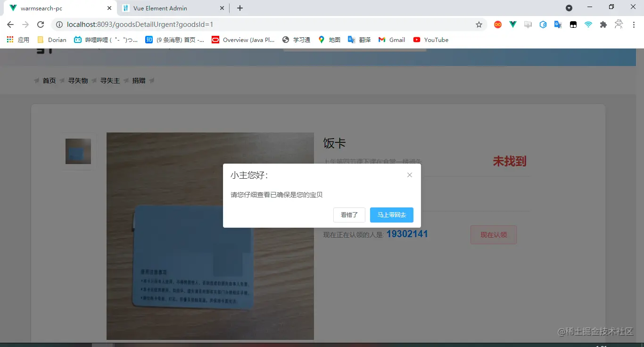Click the Google Translate extension icon

point(558,25)
